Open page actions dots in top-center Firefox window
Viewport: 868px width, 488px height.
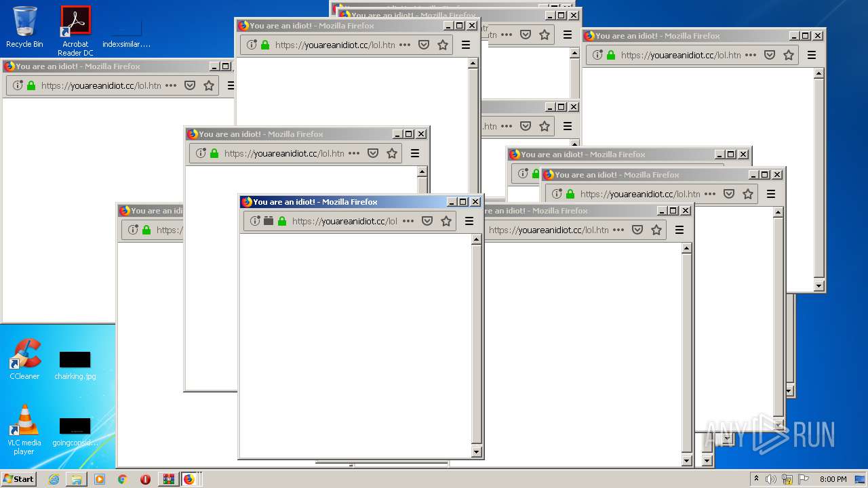click(x=405, y=45)
